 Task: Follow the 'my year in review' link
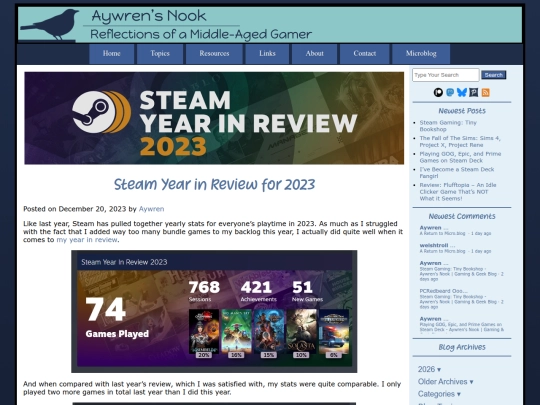click(x=87, y=240)
